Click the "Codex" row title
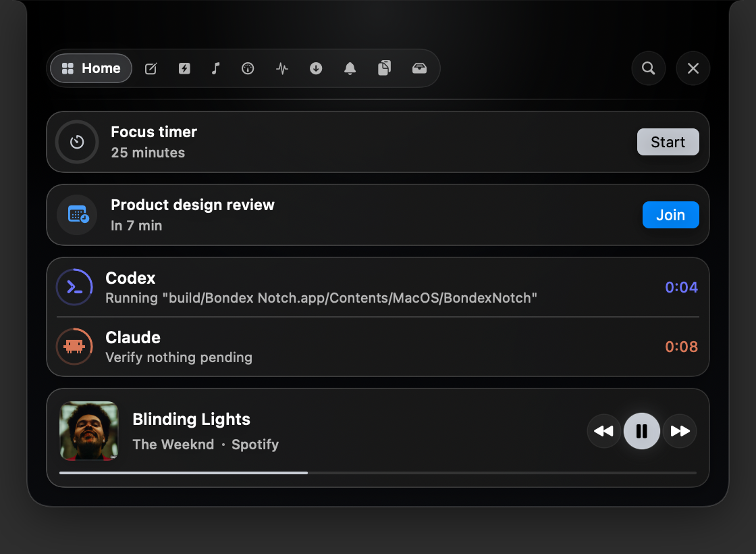 (x=130, y=278)
